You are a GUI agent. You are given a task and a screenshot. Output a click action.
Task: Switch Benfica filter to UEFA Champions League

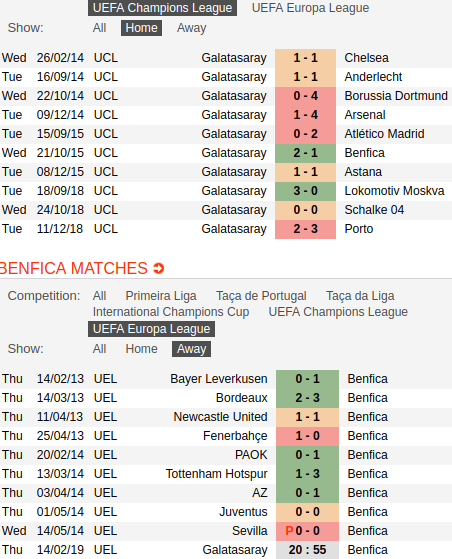pyautogui.click(x=338, y=312)
